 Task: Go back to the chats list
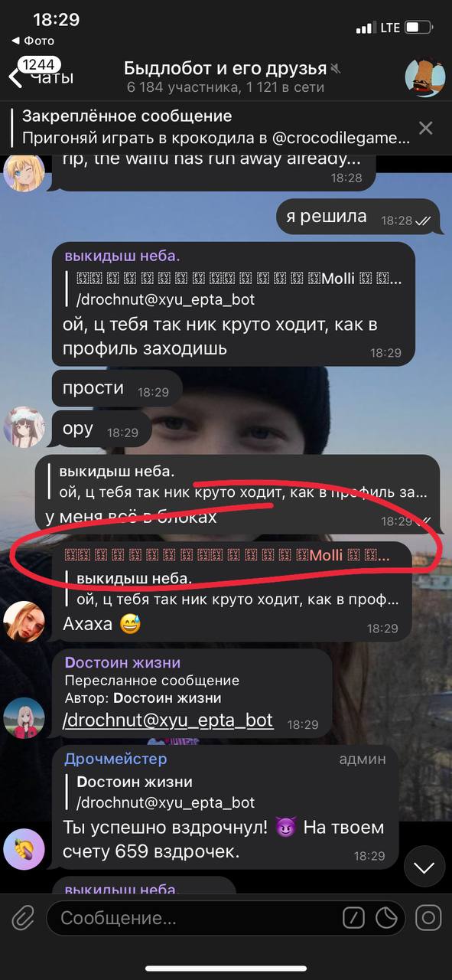click(41, 75)
